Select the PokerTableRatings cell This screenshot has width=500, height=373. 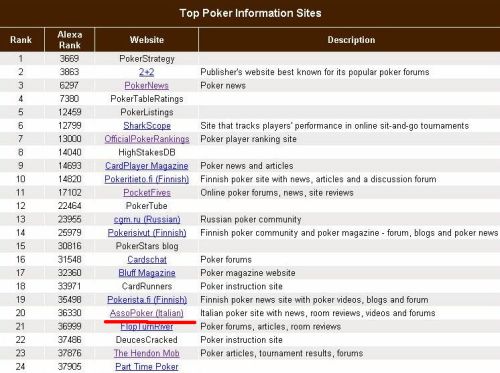(x=147, y=99)
